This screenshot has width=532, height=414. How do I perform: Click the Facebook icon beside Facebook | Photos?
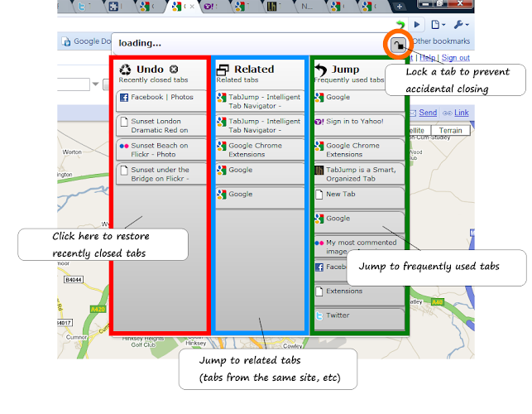pos(124,98)
